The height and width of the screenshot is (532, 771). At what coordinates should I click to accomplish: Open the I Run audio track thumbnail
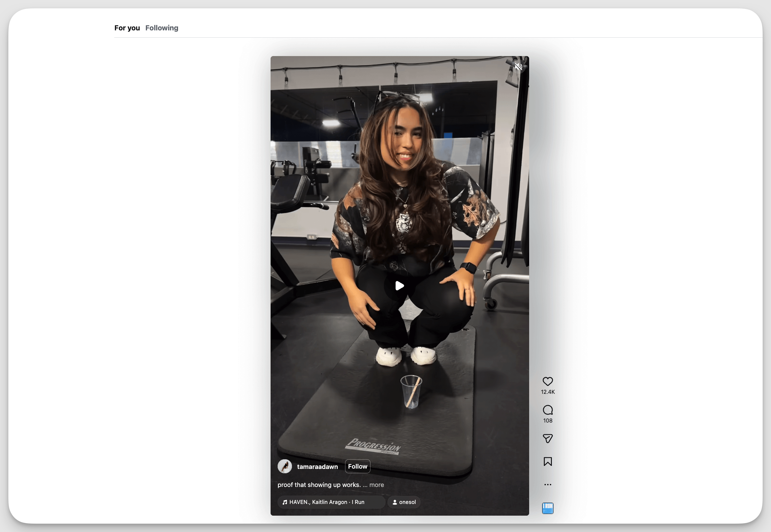[x=548, y=508]
